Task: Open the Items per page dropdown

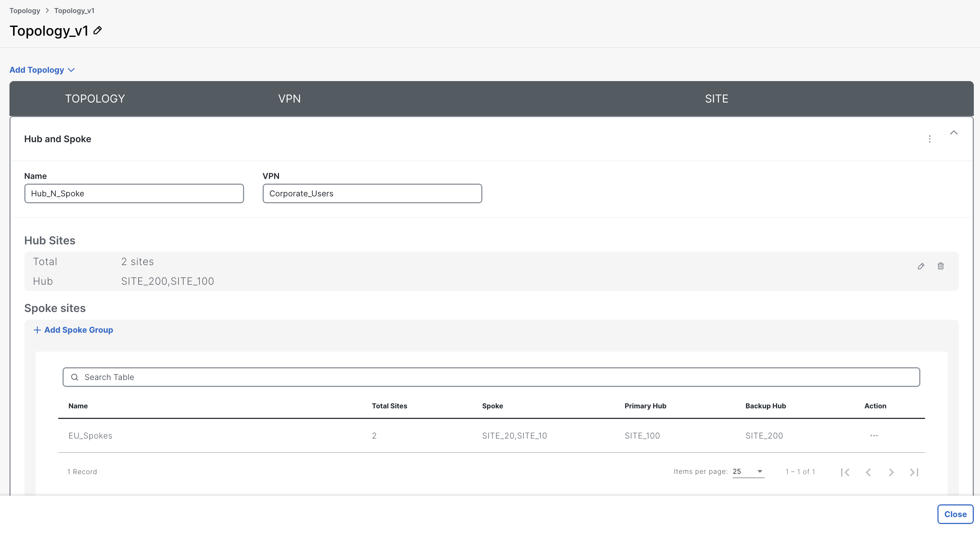Action: coord(748,471)
